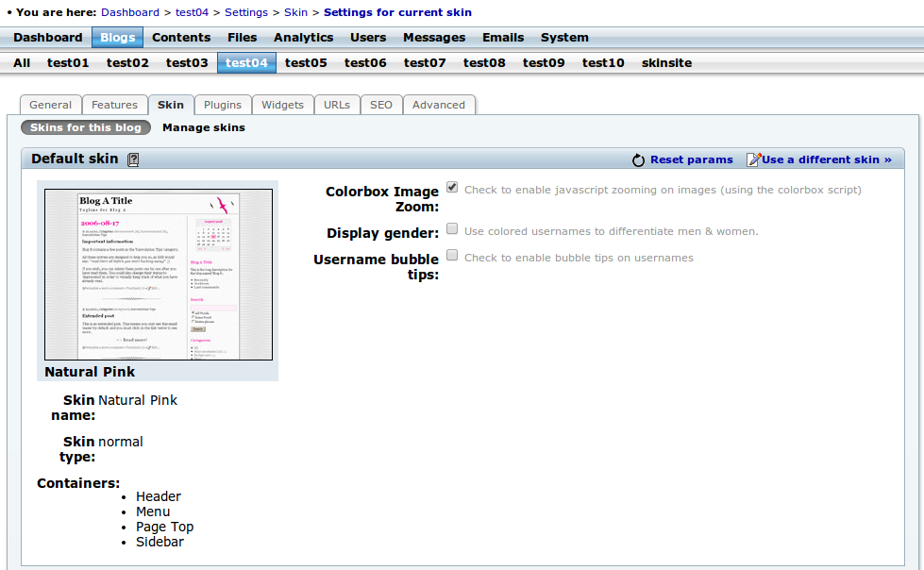This screenshot has height=570, width=924.
Task: Enable the Username bubble tips checkbox
Action: coord(452,255)
